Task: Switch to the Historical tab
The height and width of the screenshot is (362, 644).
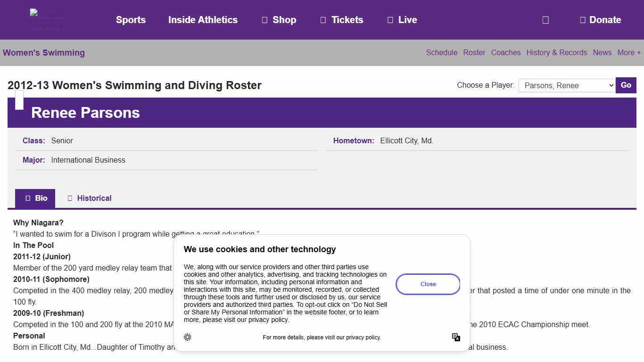Action: [x=89, y=198]
